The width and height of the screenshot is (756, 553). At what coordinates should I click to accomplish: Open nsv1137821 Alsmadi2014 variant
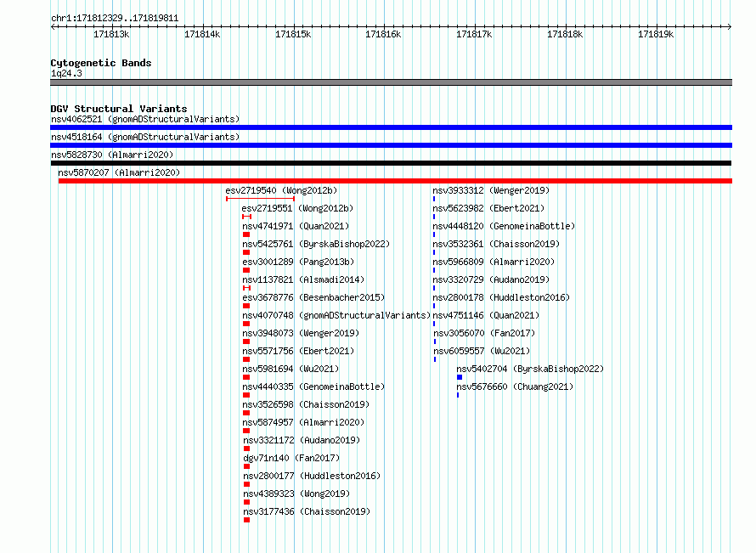tap(303, 279)
